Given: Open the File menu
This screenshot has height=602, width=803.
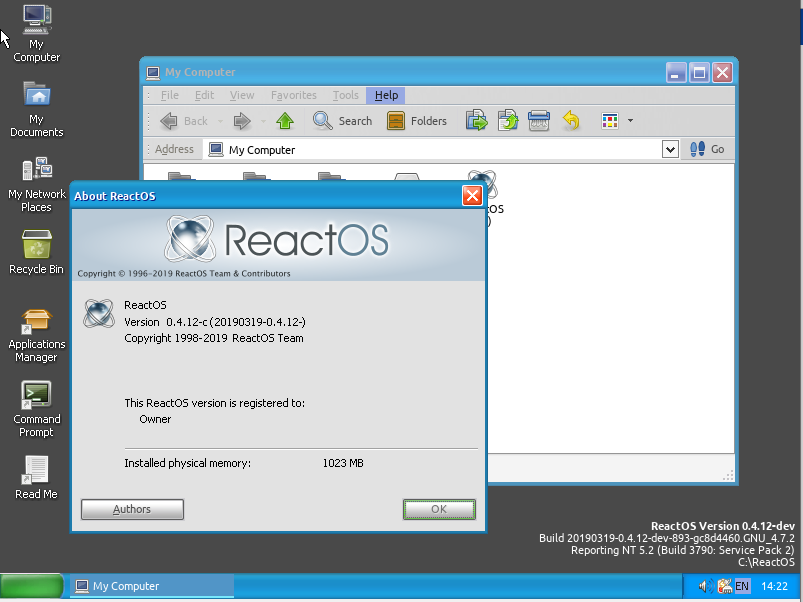Looking at the screenshot, I should click(170, 95).
